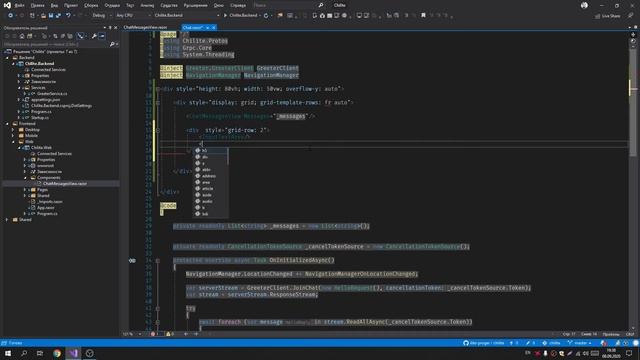Click the Send Feedback icon beside Live Share

pos(630,16)
